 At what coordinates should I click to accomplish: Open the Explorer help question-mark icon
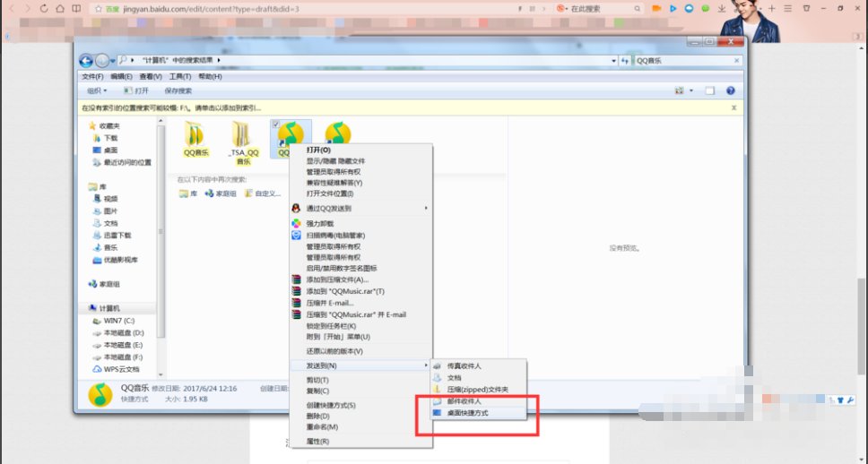point(730,90)
